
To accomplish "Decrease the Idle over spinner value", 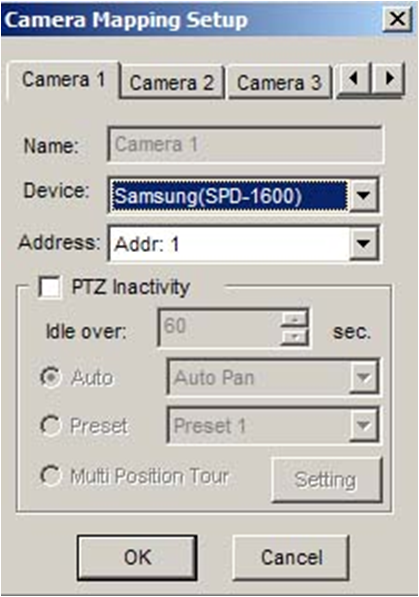I will pyautogui.click(x=294, y=336).
